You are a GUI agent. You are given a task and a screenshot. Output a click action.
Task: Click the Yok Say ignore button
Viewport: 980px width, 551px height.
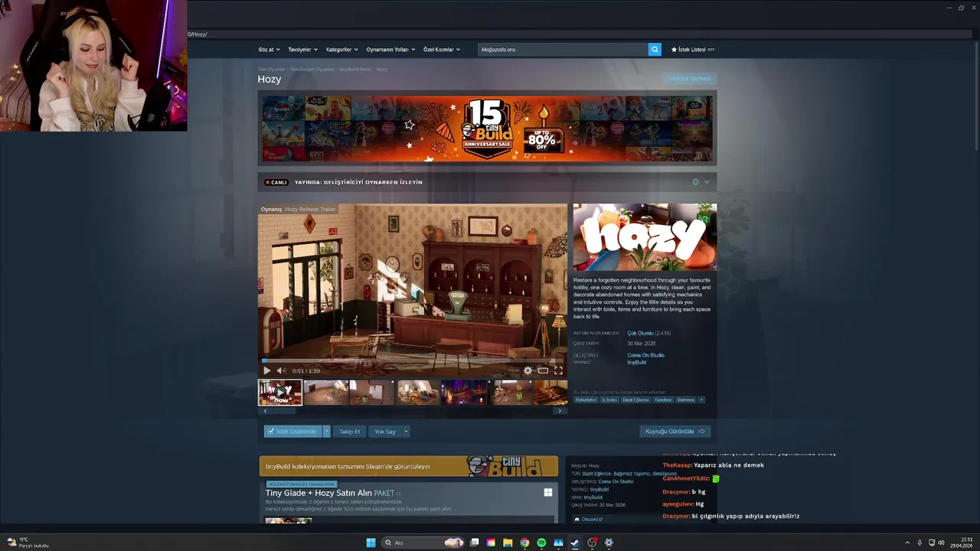385,432
